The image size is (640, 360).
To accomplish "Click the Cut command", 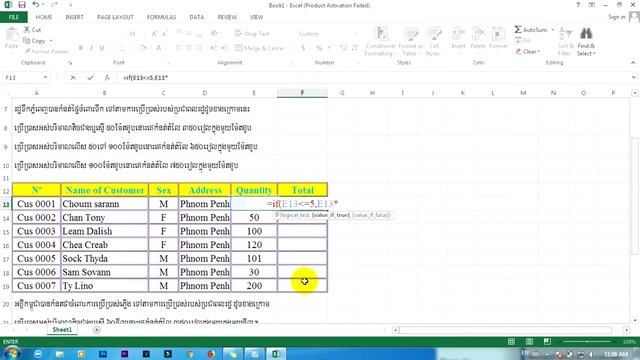I will (x=32, y=30).
